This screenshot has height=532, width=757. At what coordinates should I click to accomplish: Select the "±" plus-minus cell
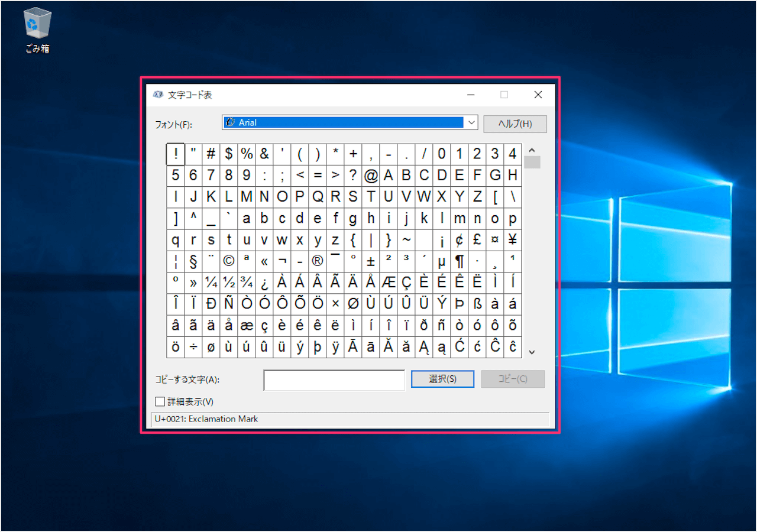[x=371, y=261]
